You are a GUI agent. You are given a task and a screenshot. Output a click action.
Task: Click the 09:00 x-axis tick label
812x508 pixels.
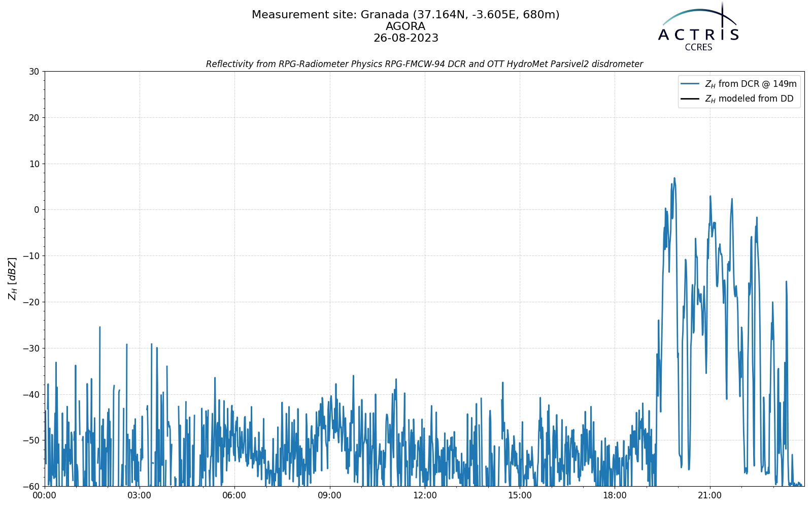coord(330,495)
